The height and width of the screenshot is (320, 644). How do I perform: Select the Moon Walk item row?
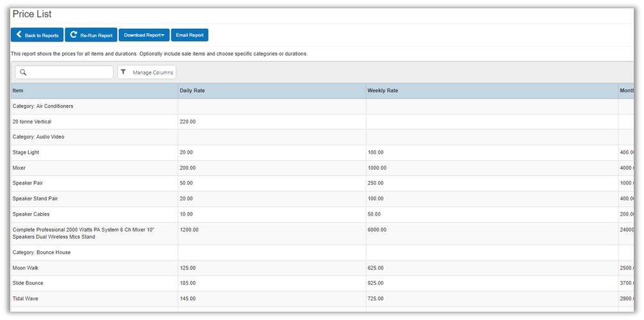(26, 268)
